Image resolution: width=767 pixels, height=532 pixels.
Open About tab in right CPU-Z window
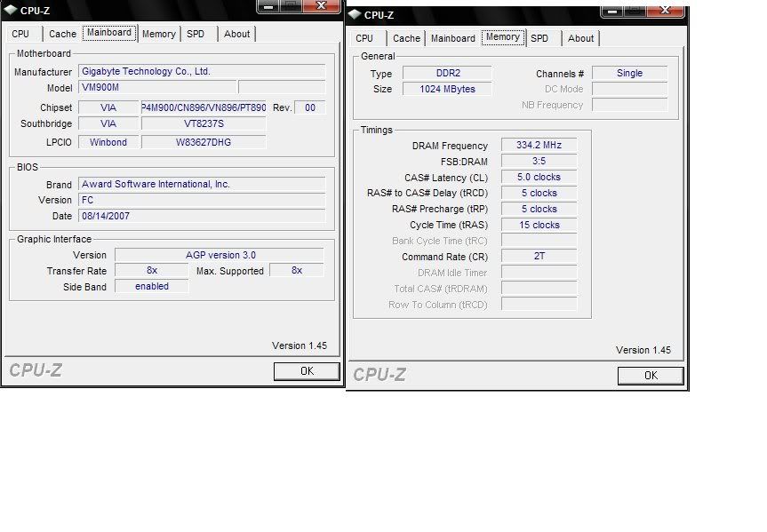580,38
